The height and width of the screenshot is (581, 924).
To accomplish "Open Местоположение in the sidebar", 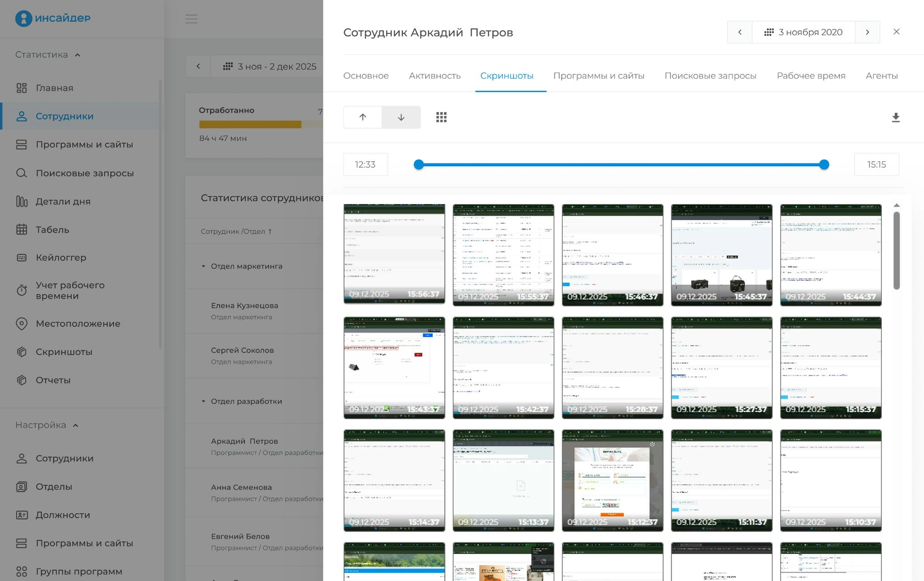I will coord(78,324).
